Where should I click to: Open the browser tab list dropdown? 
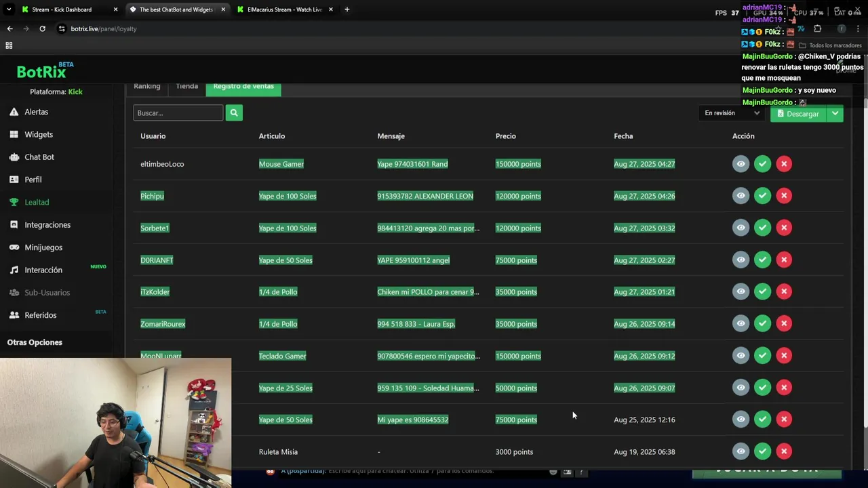[x=8, y=9]
